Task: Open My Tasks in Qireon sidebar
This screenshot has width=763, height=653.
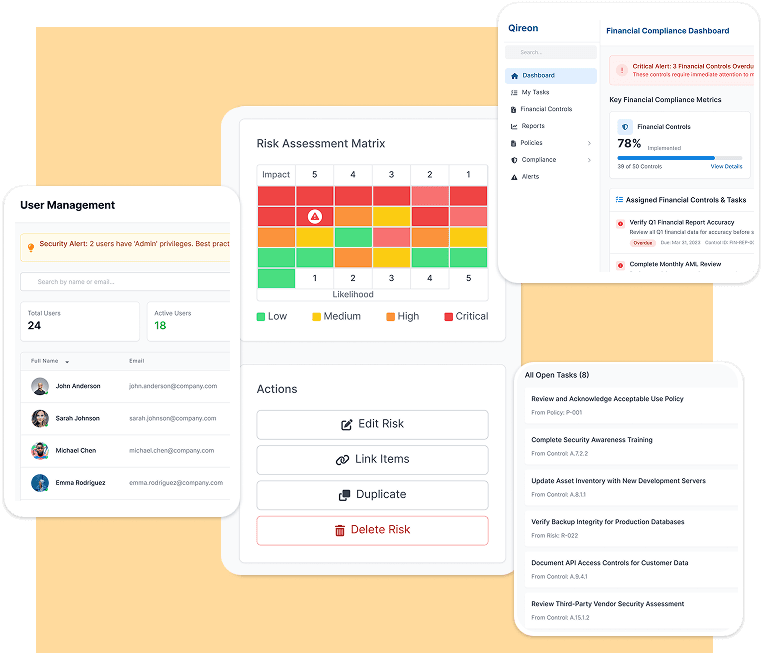Action: click(535, 92)
